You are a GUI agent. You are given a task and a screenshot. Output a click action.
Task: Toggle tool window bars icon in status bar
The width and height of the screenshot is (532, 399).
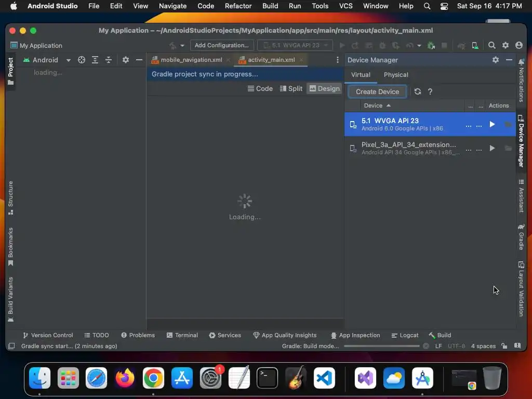pyautogui.click(x=11, y=346)
